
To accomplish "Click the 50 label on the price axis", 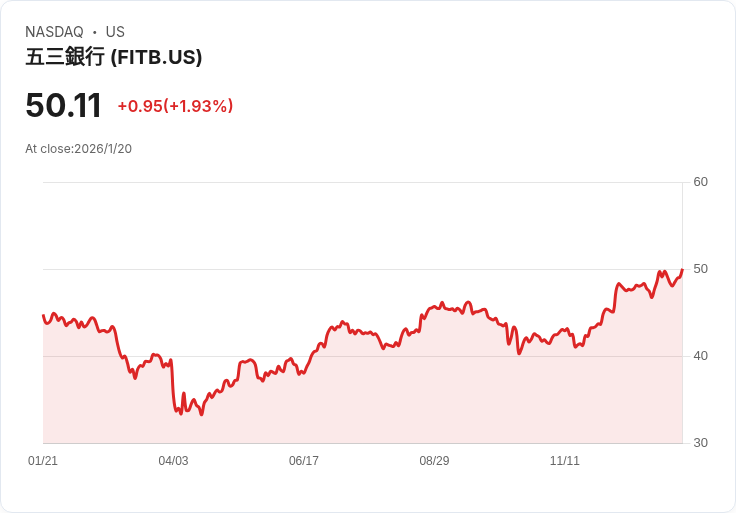I will click(700, 269).
